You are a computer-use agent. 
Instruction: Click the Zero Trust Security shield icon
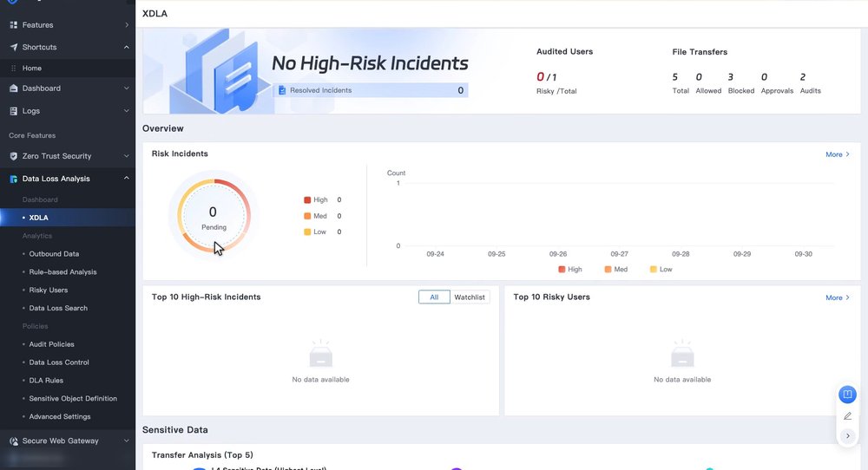[14, 156]
